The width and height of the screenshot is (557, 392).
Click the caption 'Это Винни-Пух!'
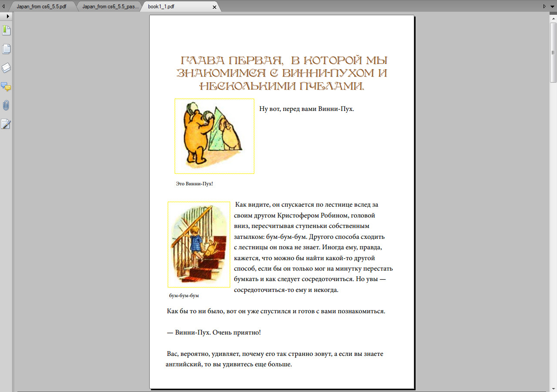pyautogui.click(x=195, y=184)
